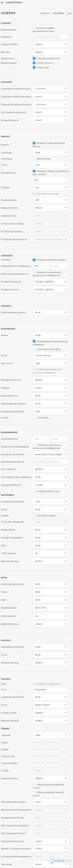Viewport: 73px width, 868px height.
Task: Open Планшет (Альбомной ориентации) columns dropdown
Action: pos(51,105)
